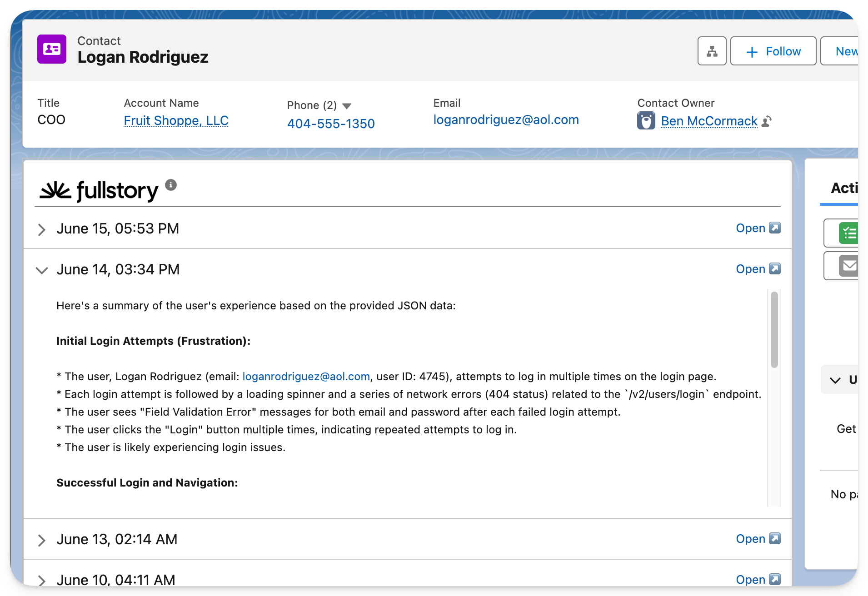Click external-link icon for June 10 session
Screen dimensions: 868x596
775,579
